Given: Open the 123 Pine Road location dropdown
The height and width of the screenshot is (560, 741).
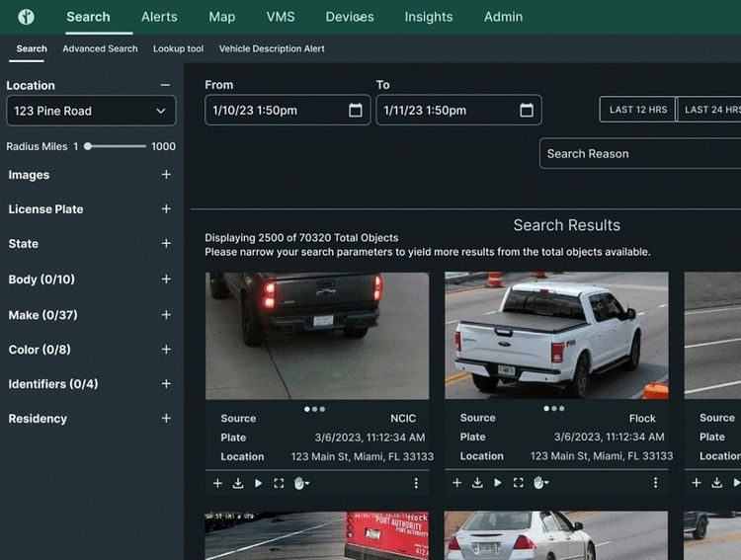Looking at the screenshot, I should coord(91,111).
